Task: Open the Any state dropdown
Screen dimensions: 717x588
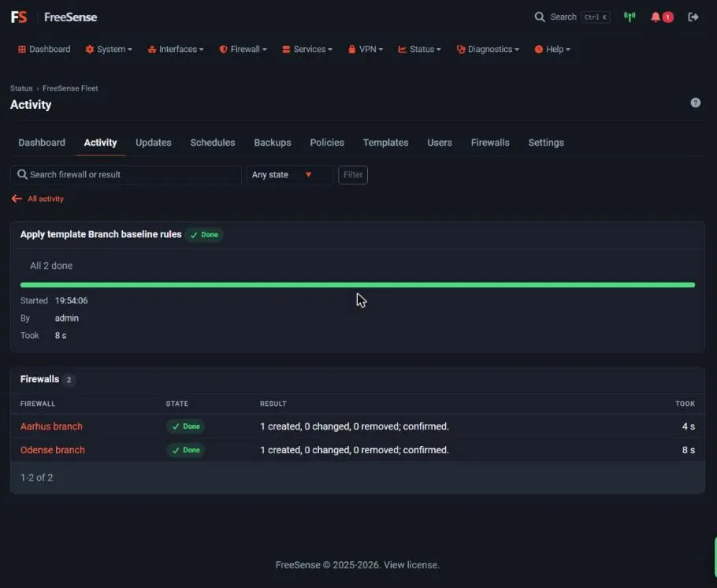Action: [x=289, y=175]
